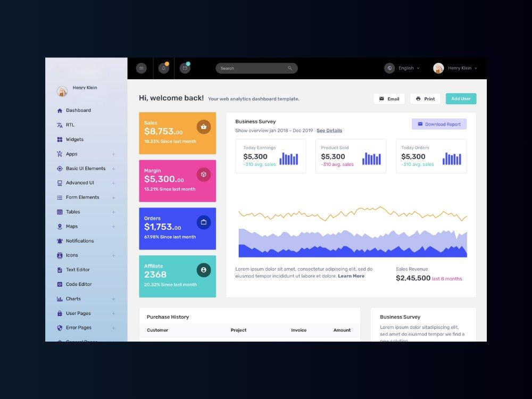The image size is (532, 399).
Task: Expand Basic UI Elements submenu
Action: (x=113, y=169)
